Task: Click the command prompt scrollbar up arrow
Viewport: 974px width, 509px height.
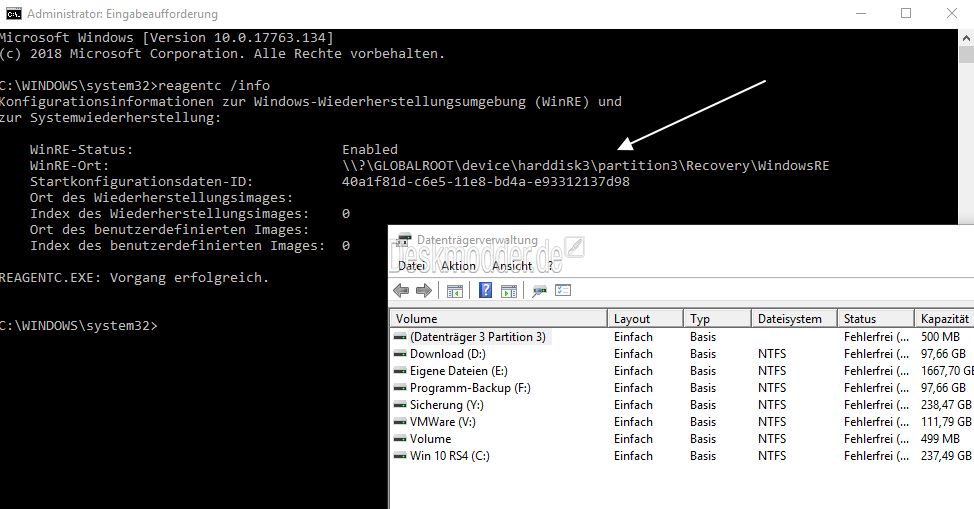Action: 966,38
